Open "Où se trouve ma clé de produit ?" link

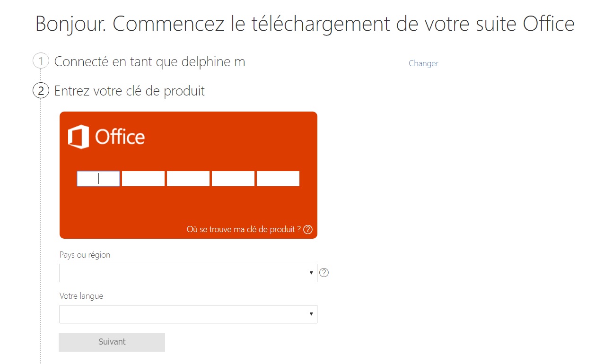click(244, 230)
